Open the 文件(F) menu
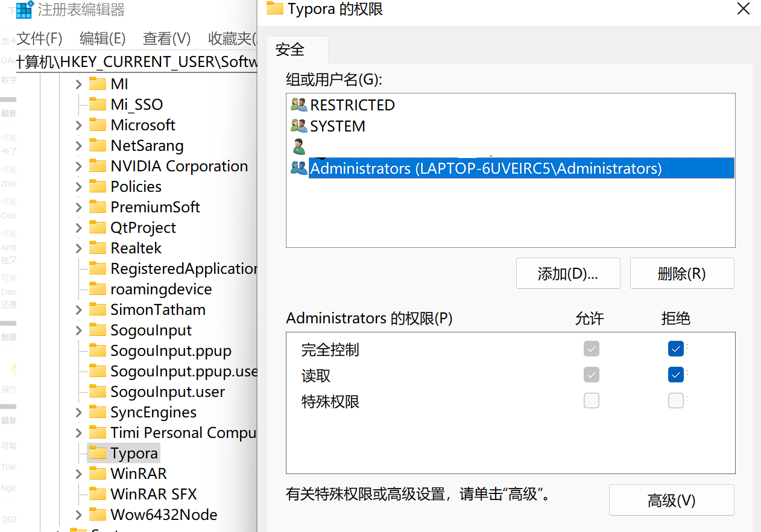This screenshot has width=761, height=532. (x=39, y=39)
